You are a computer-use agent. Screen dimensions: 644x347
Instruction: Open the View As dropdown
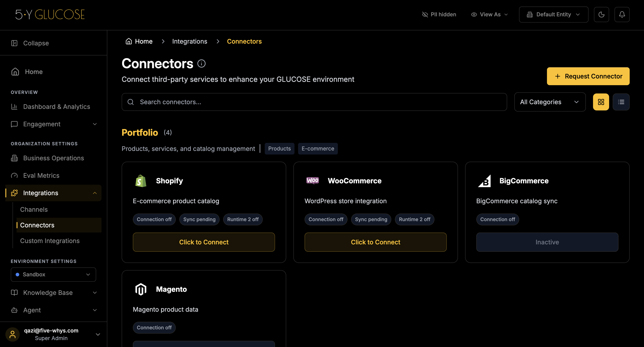point(489,15)
